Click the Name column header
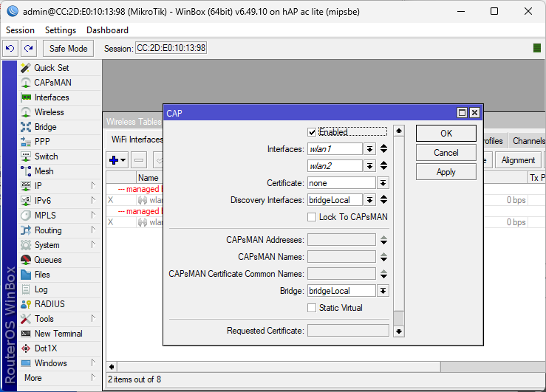The image size is (546, 392). pyautogui.click(x=149, y=178)
